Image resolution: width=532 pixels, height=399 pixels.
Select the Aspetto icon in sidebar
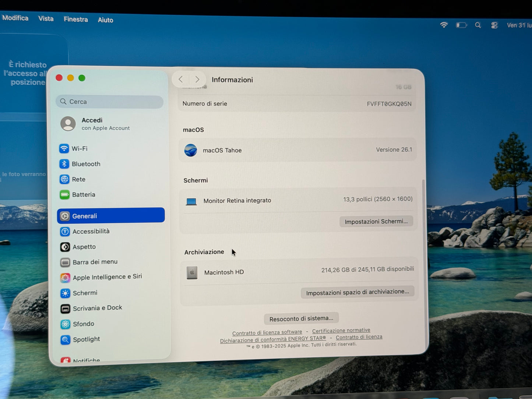click(65, 247)
